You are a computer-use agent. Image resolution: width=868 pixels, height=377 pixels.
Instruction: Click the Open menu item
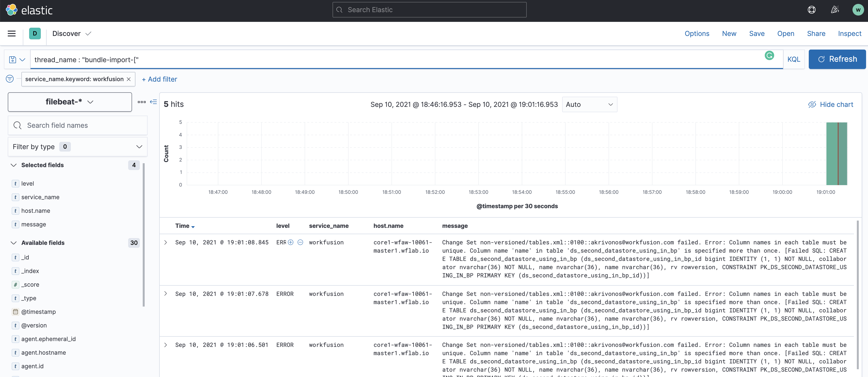click(786, 33)
